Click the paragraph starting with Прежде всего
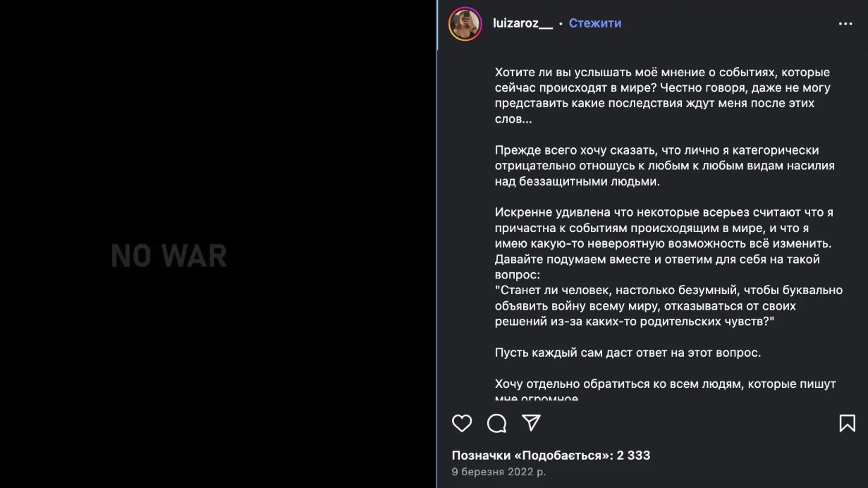The image size is (868, 488). 664,166
